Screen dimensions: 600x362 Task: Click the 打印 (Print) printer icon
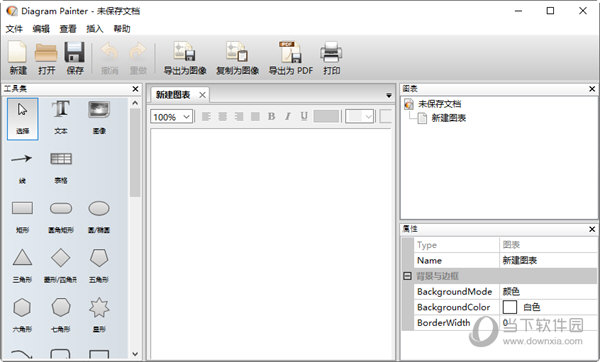click(331, 52)
